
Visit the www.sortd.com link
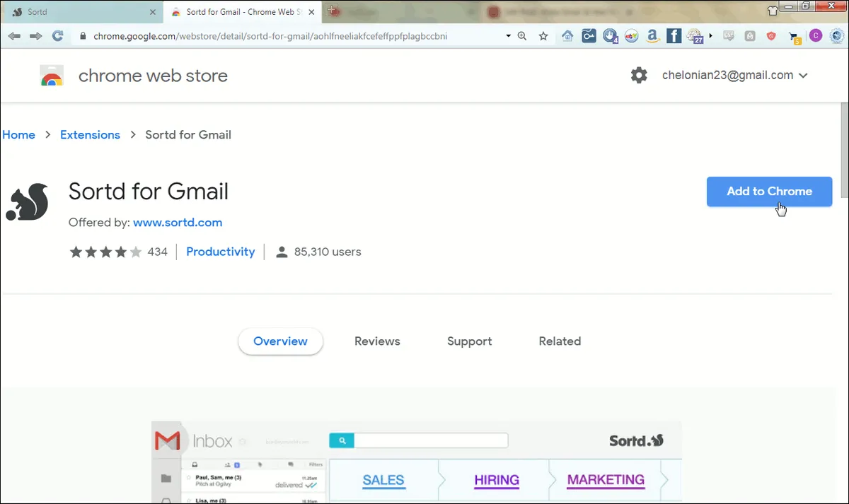point(178,222)
